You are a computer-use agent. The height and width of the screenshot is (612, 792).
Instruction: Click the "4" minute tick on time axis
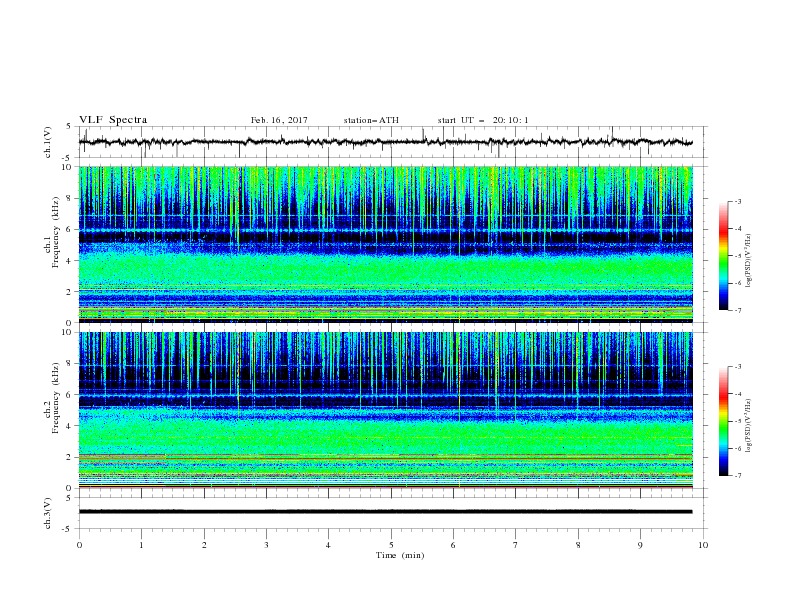328,545
